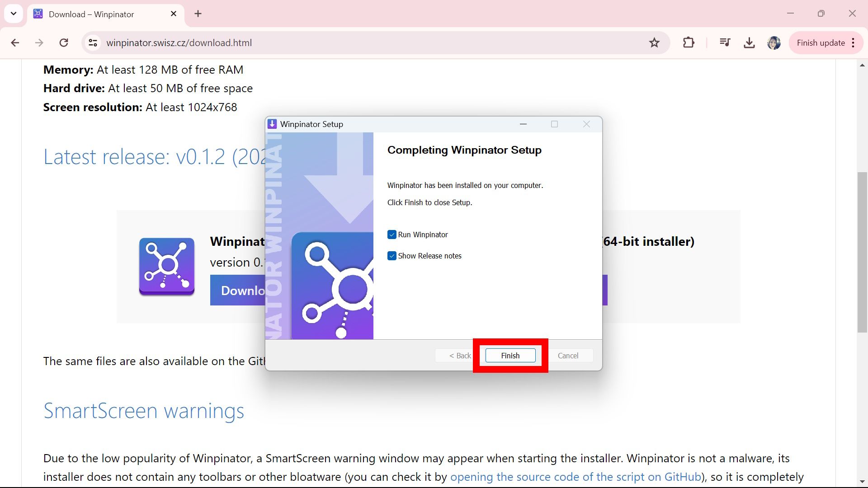Image resolution: width=868 pixels, height=488 pixels.
Task: Click the Winpinator network node icon
Action: click(166, 265)
